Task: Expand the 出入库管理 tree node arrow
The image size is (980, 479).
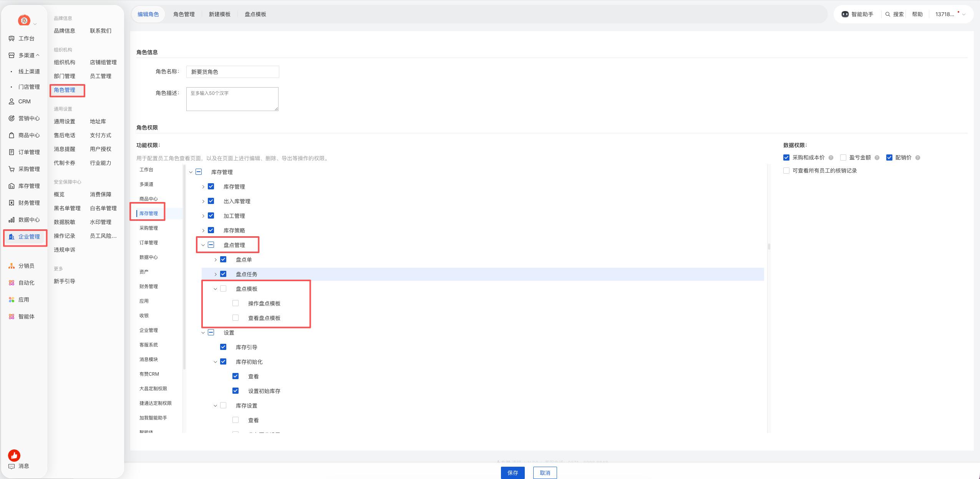Action: 203,201
